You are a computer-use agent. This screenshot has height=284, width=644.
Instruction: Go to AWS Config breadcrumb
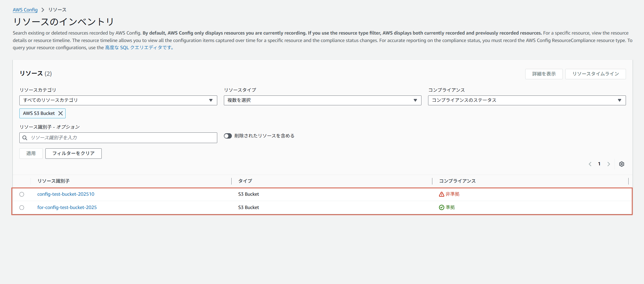25,10
